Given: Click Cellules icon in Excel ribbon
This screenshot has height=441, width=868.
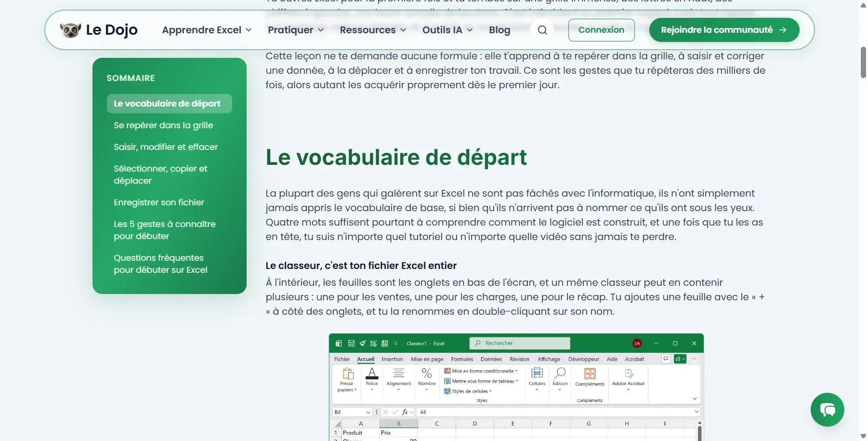Looking at the screenshot, I should 537,374.
